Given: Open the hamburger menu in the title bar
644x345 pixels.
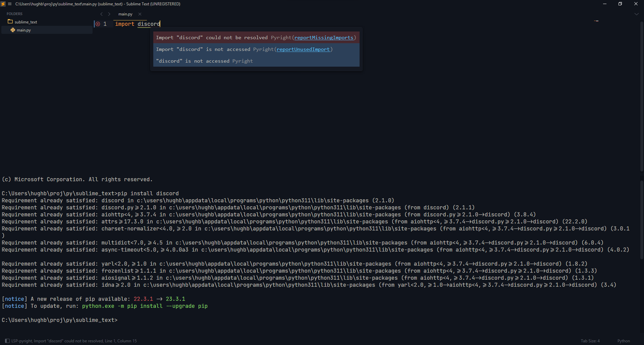Looking at the screenshot, I should click(x=10, y=4).
